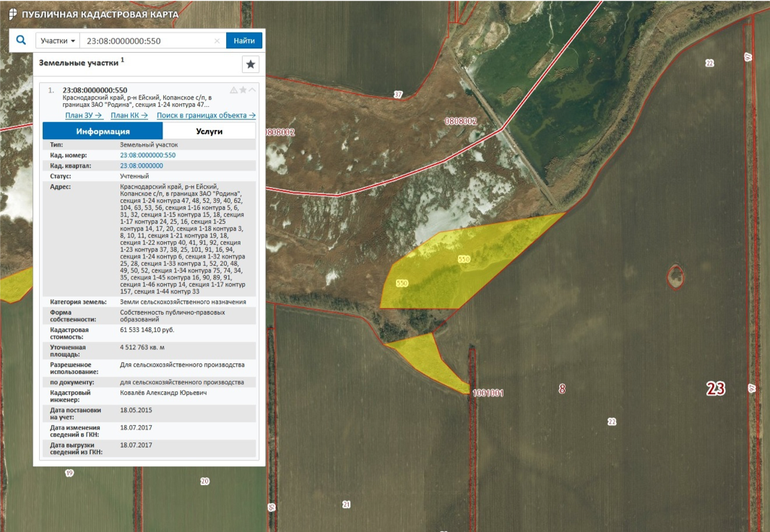Click the result title 23:08:0000000:550
The image size is (770, 532).
pos(95,90)
